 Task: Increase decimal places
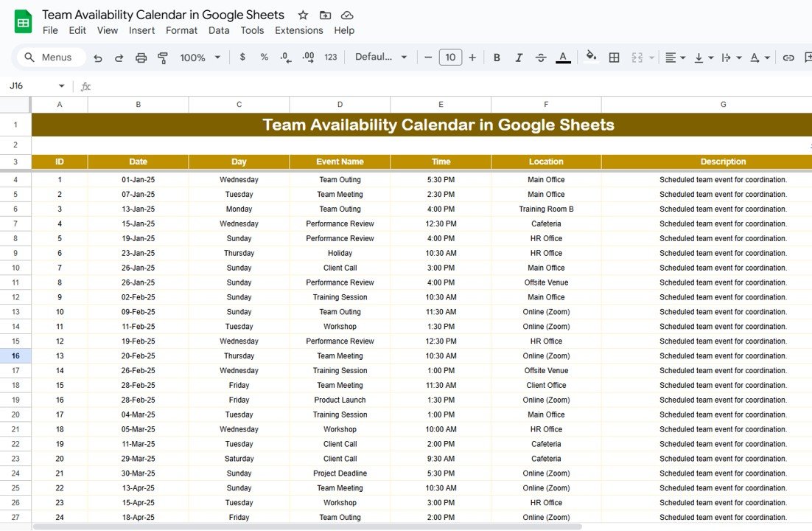308,58
